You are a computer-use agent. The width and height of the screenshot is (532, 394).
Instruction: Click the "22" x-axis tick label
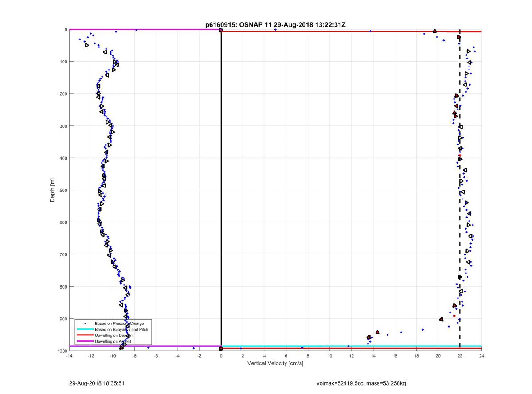pyautogui.click(x=460, y=355)
